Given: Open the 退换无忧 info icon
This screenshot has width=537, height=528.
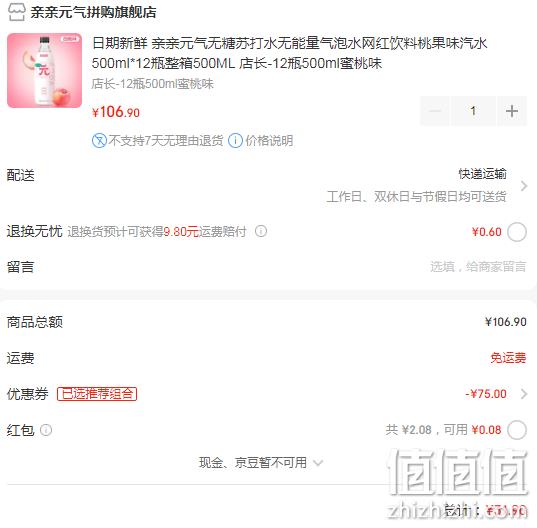Looking at the screenshot, I should point(261,231).
